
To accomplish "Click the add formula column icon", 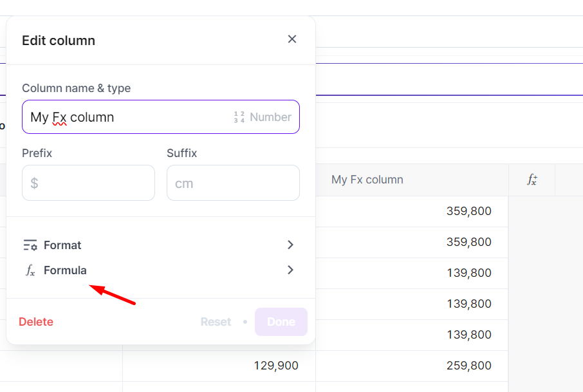I will tap(532, 180).
